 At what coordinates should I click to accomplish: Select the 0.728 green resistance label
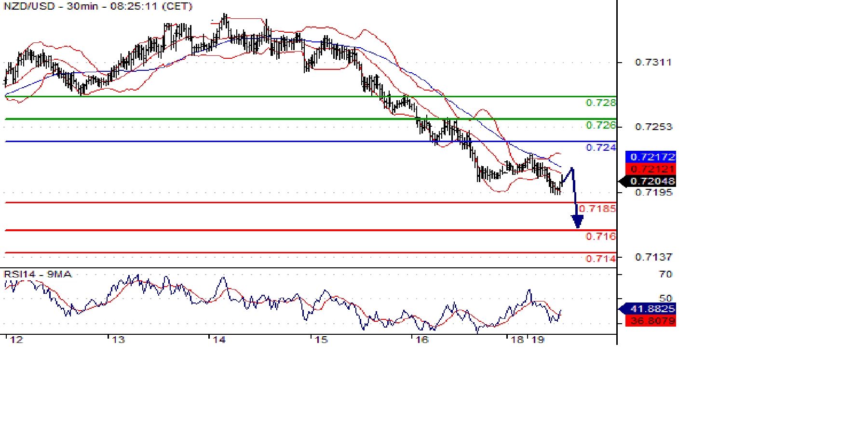[x=600, y=103]
